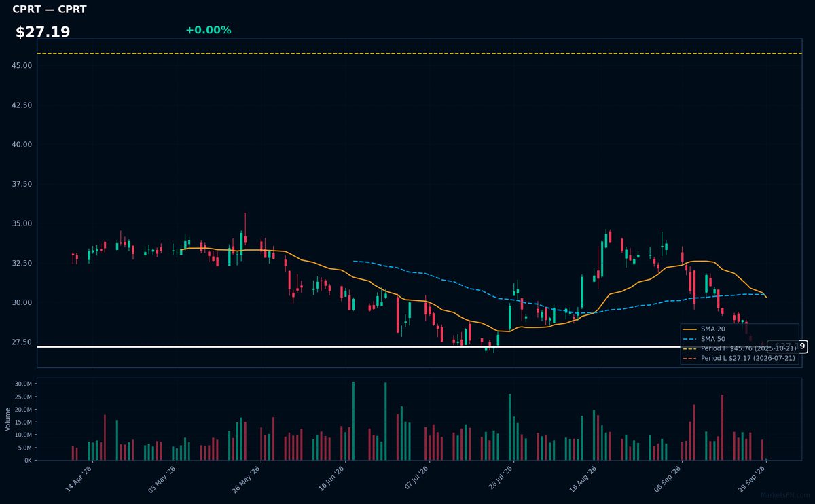Select the "08 Sep '26" date label
Screen dimensions: 815x504
(x=669, y=479)
